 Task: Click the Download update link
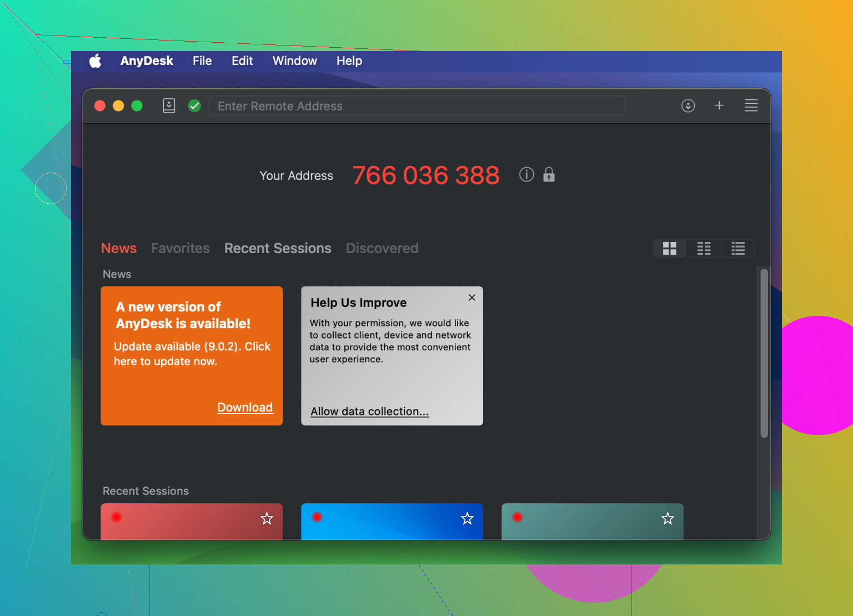245,407
